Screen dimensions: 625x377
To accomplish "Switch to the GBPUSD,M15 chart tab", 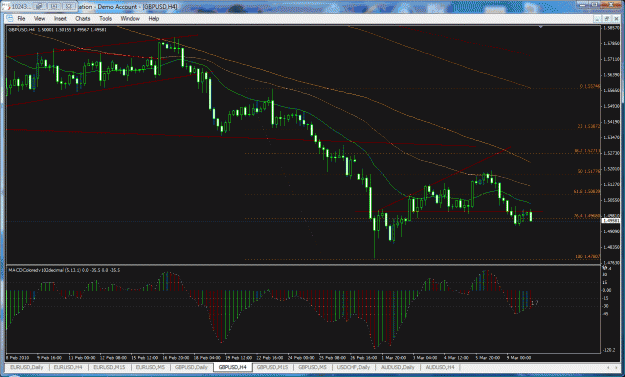I will point(272,367).
